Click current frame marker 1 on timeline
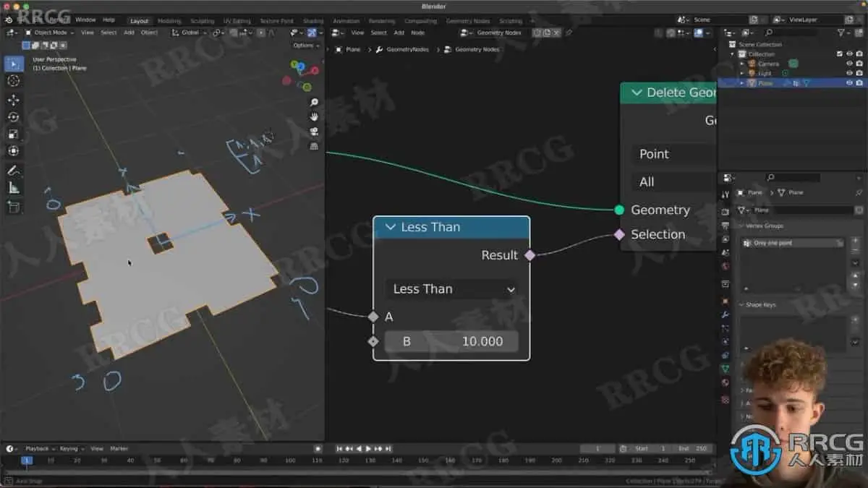Screen dimensions: 868x488 (27, 460)
